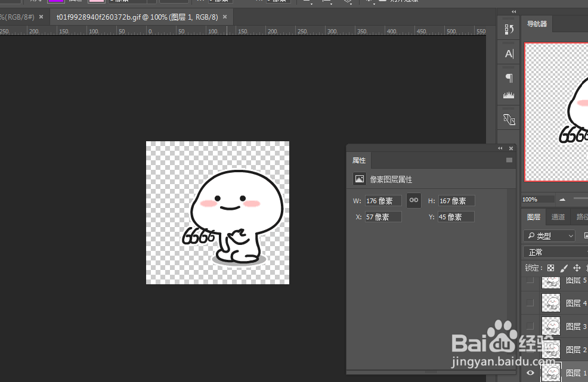This screenshot has height=382, width=588.
Task: Select the 图层 layers tab
Action: point(534,217)
